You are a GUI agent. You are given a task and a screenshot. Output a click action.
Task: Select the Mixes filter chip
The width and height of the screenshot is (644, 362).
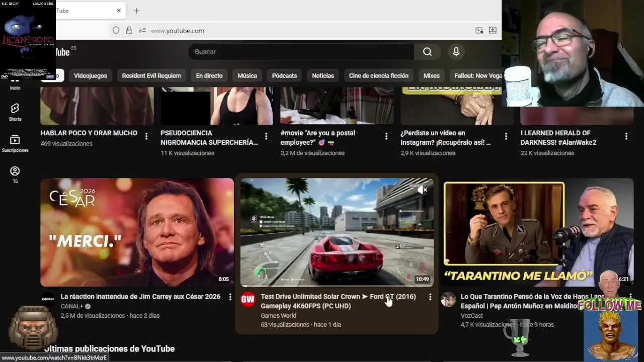click(x=431, y=75)
